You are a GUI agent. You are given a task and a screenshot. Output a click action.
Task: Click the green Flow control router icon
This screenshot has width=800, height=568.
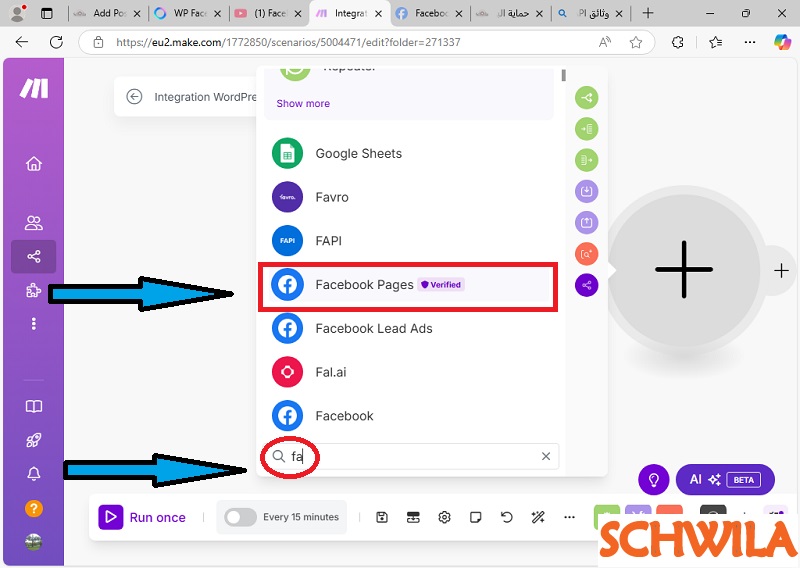tap(587, 97)
